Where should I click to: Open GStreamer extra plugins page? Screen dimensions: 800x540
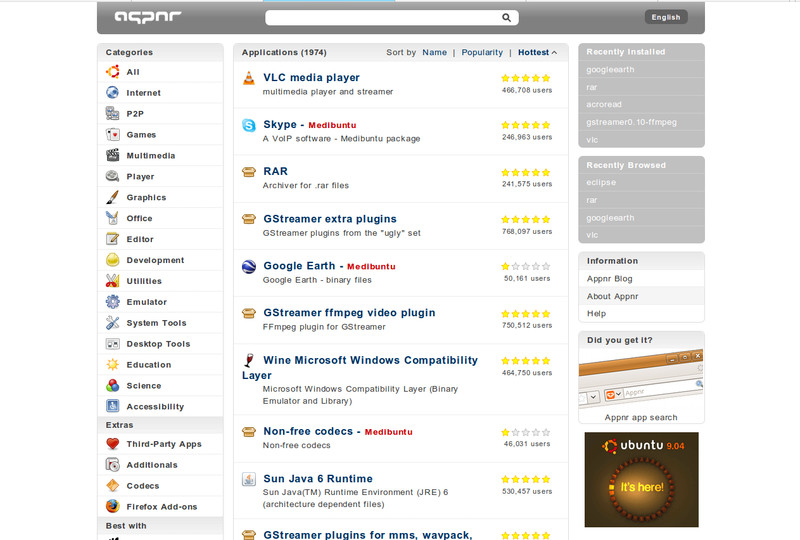(x=330, y=219)
